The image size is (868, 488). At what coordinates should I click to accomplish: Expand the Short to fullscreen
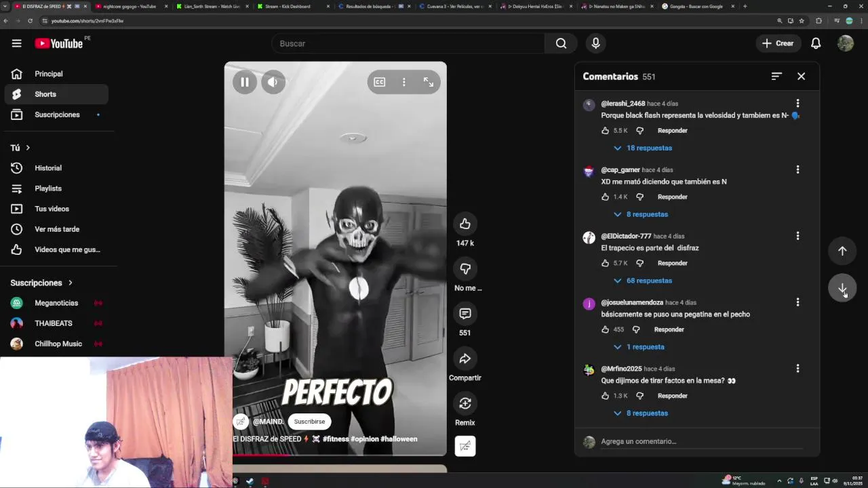point(429,82)
